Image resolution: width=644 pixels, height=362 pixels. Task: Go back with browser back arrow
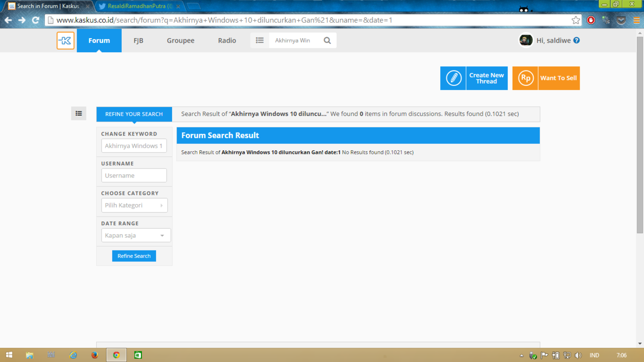coord(8,20)
